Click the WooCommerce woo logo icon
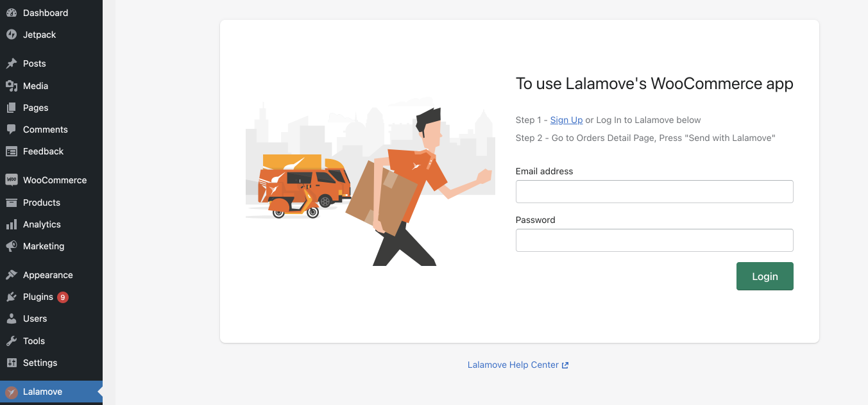The height and width of the screenshot is (405, 868). [12, 180]
